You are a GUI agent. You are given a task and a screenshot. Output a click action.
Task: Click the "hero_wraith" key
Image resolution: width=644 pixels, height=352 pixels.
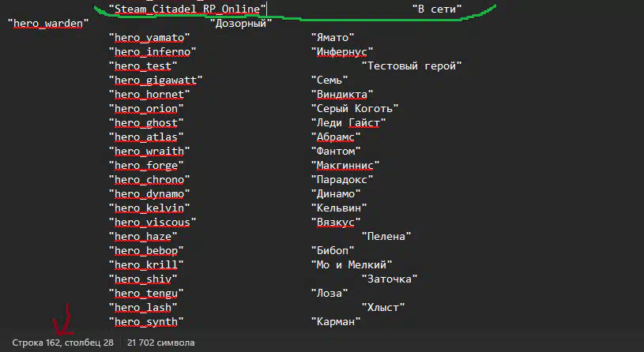(149, 152)
